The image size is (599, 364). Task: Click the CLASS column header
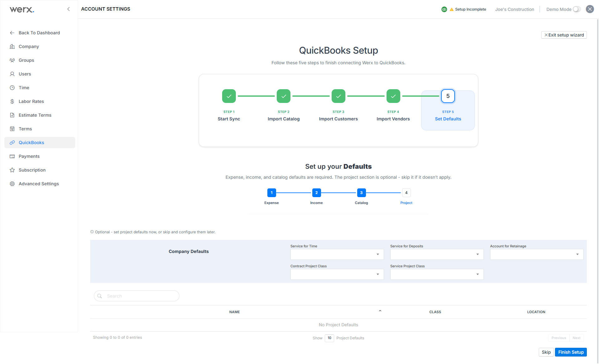click(x=435, y=312)
